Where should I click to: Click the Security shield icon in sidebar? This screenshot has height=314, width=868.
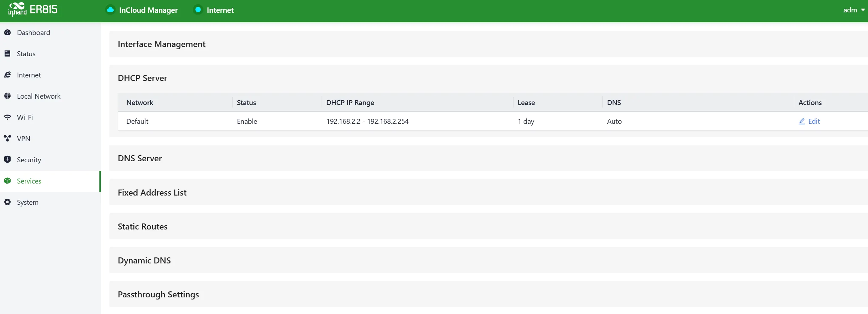point(7,160)
